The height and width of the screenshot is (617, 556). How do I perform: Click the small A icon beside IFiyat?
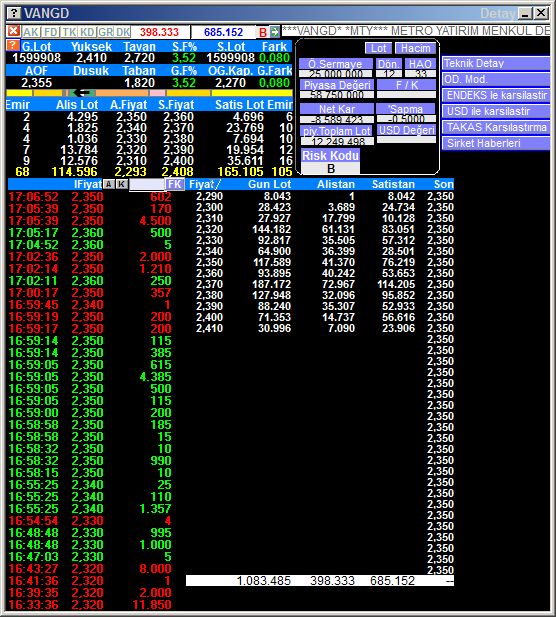(x=109, y=184)
